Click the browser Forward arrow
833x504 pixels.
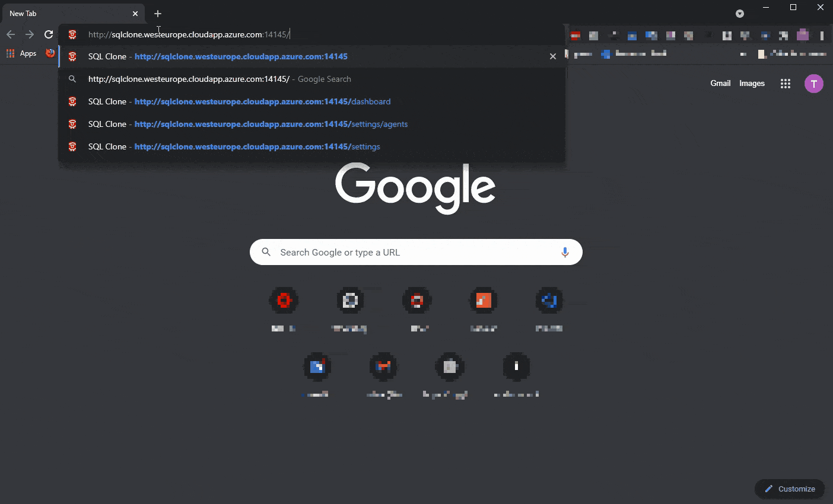(30, 34)
